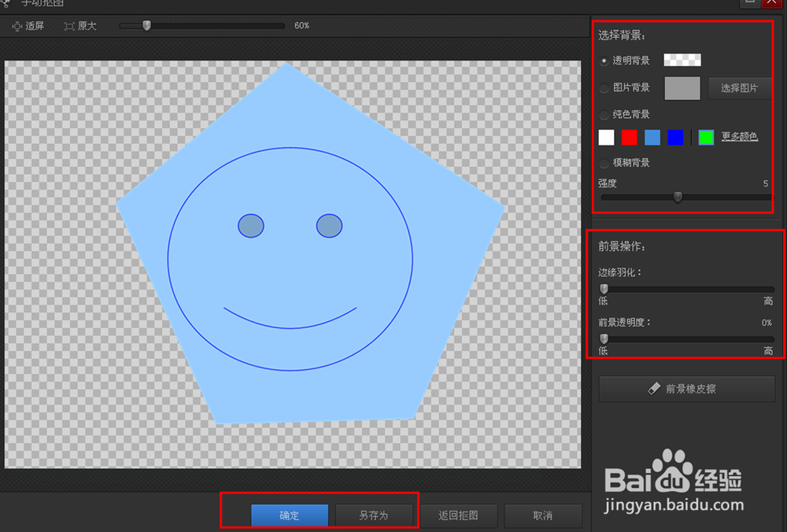Click the image background gray preview thumbnail

[682, 88]
